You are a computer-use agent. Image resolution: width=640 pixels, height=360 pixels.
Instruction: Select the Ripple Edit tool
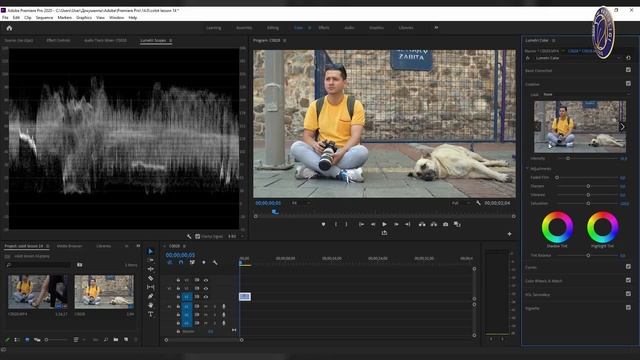click(151, 269)
